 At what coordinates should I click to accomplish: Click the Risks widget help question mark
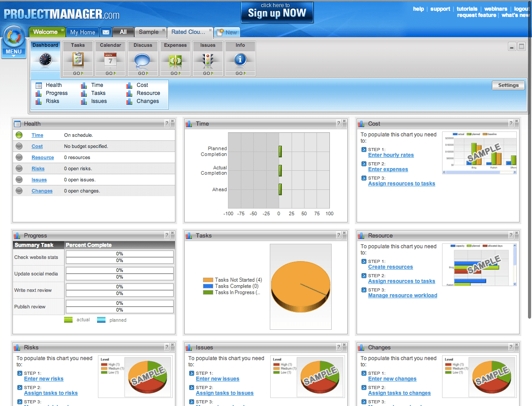[167, 347]
